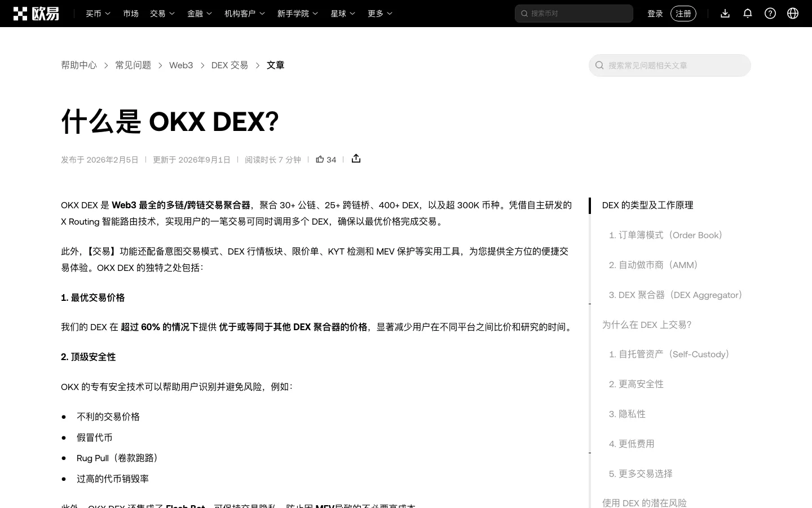
Task: Jump to 自托管资产 (Self-Custody) section
Action: point(672,354)
